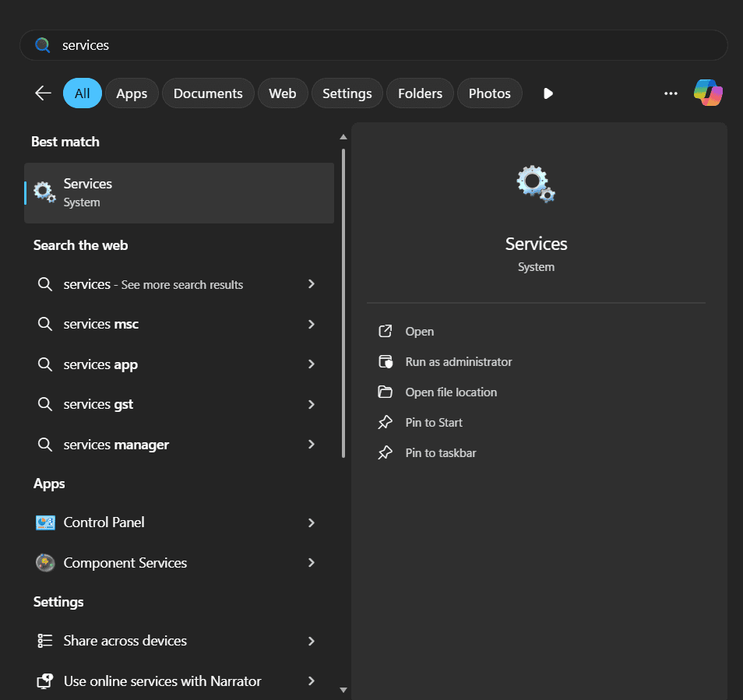This screenshot has width=743, height=700.
Task: Choose Pin to Start
Action: point(434,423)
